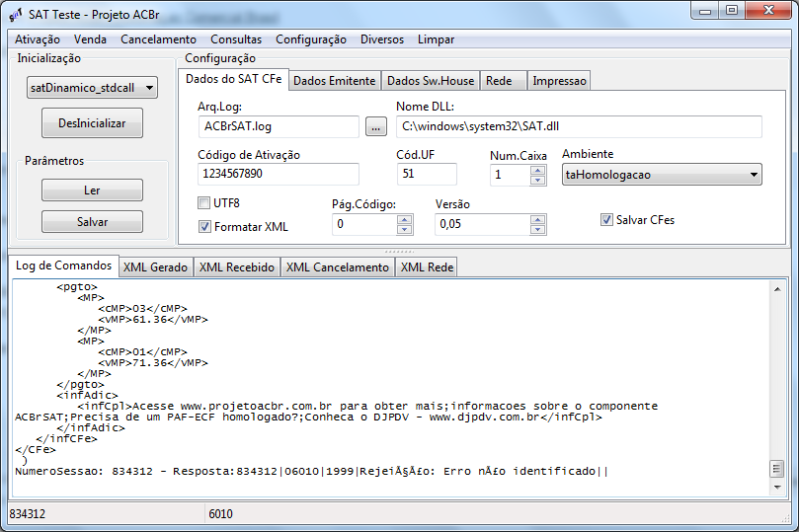Click the <cMP>03</cMP> log line
Viewport: 799px width, 532px height.
(x=142, y=309)
